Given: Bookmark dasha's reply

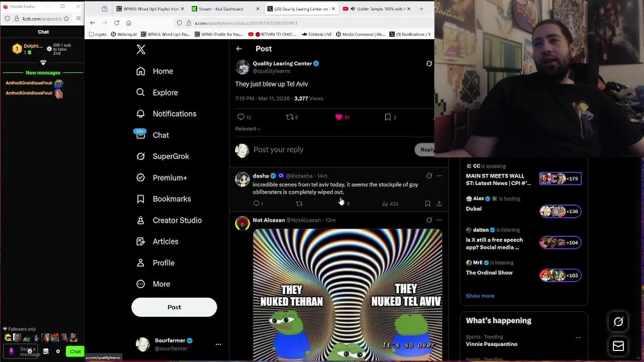Looking at the screenshot, I should click(428, 204).
